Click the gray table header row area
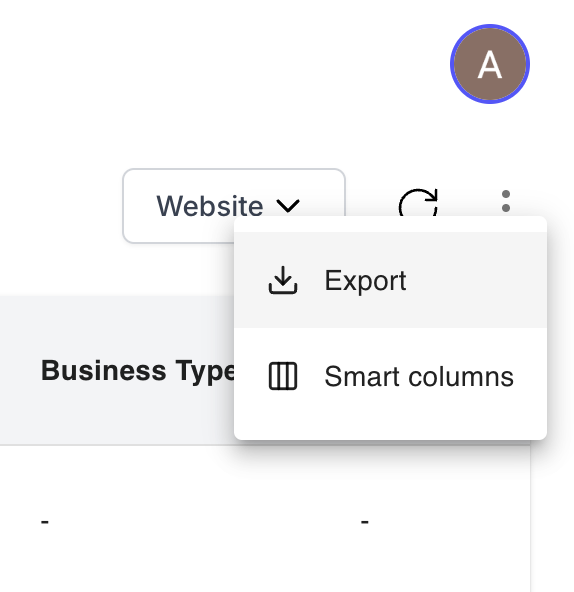Viewport: 574px width, 592px height. pos(117,370)
